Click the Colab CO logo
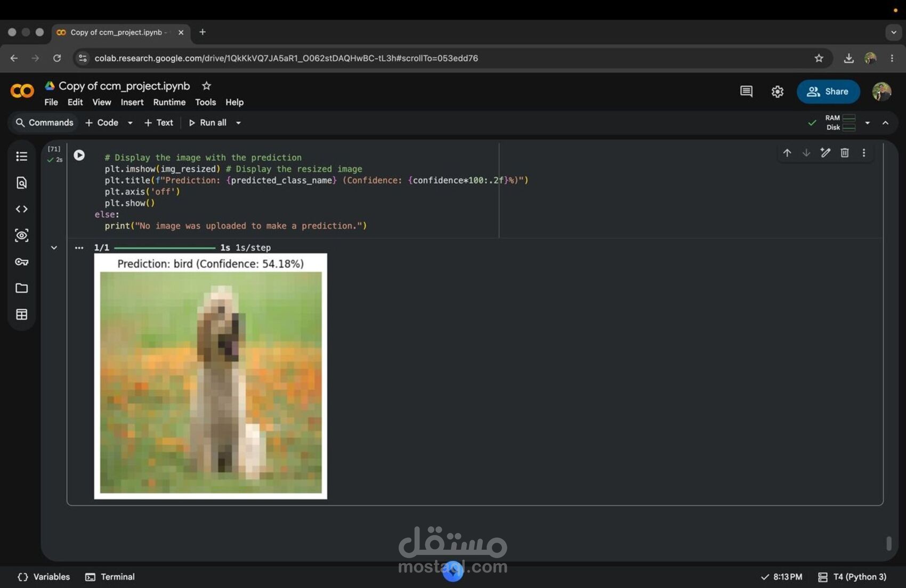 pyautogui.click(x=22, y=91)
